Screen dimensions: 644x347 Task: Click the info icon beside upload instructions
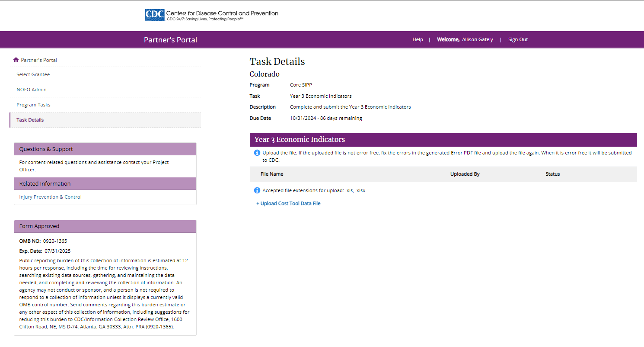[257, 153]
